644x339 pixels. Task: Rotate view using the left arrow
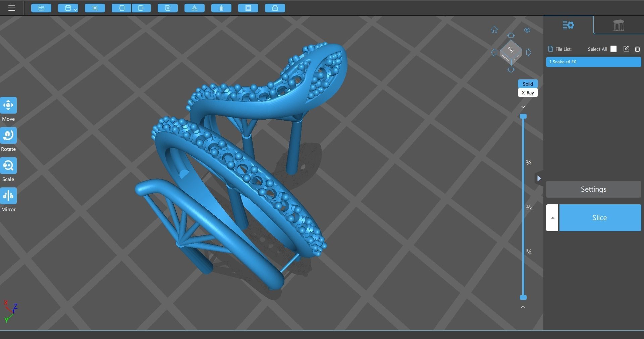click(x=494, y=53)
